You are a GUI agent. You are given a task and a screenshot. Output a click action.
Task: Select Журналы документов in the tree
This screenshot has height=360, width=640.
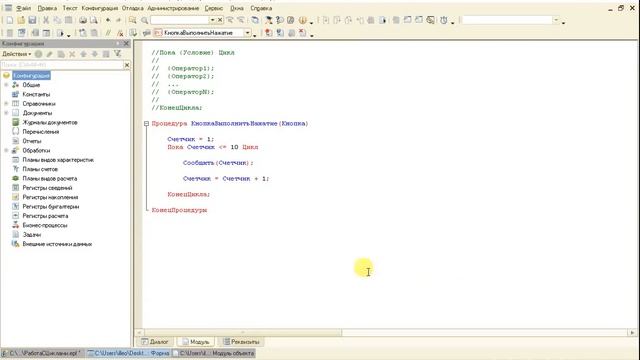(x=50, y=122)
